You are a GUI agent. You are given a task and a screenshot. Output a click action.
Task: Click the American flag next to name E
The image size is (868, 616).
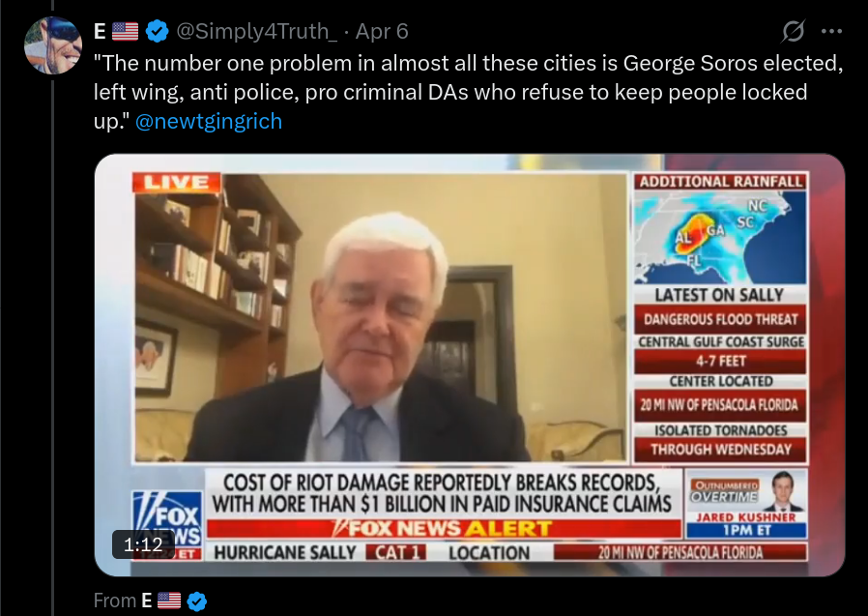pos(125,32)
